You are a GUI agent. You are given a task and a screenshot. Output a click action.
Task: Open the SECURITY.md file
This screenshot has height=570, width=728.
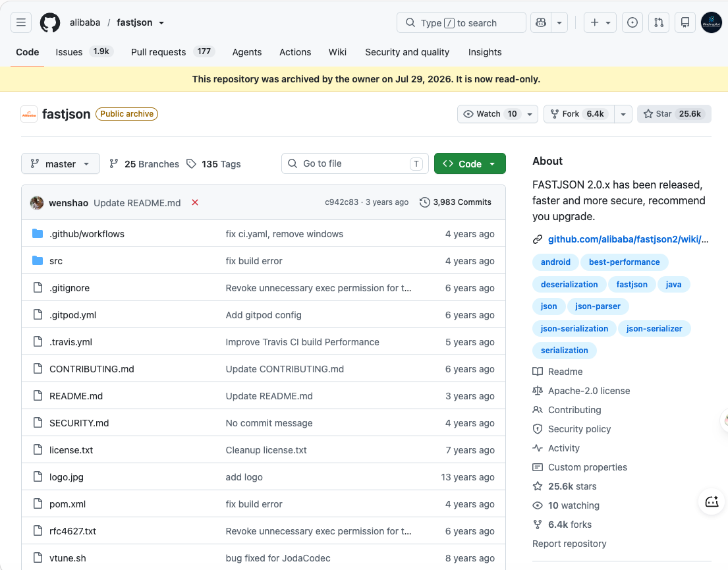point(80,423)
